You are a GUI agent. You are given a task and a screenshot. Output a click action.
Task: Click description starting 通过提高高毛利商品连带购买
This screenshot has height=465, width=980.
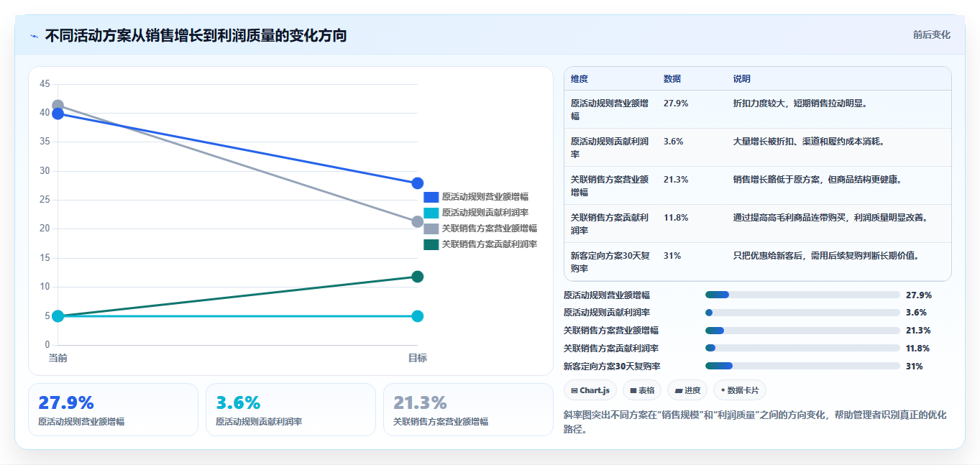click(x=830, y=218)
